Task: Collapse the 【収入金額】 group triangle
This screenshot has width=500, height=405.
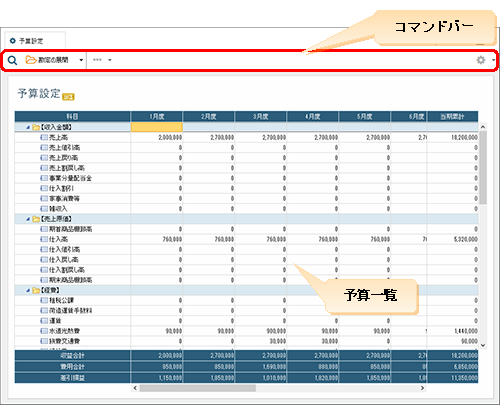Action: coord(28,127)
